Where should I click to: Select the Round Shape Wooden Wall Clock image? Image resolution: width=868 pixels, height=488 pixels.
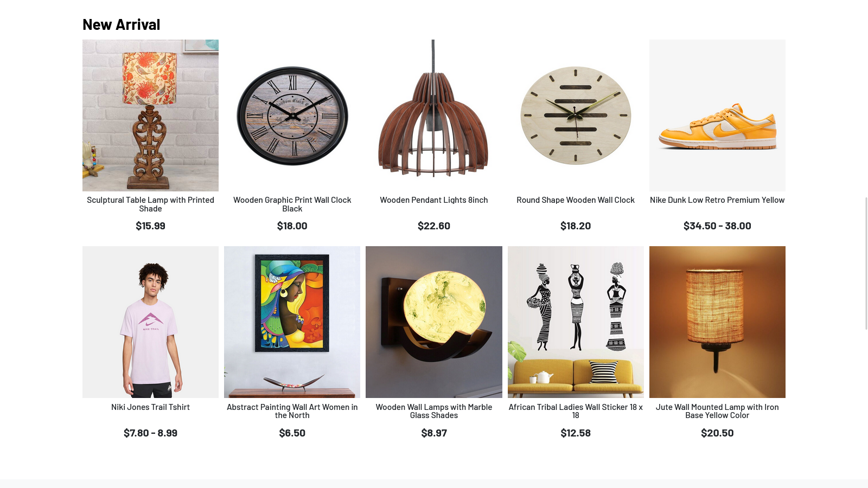click(x=576, y=115)
